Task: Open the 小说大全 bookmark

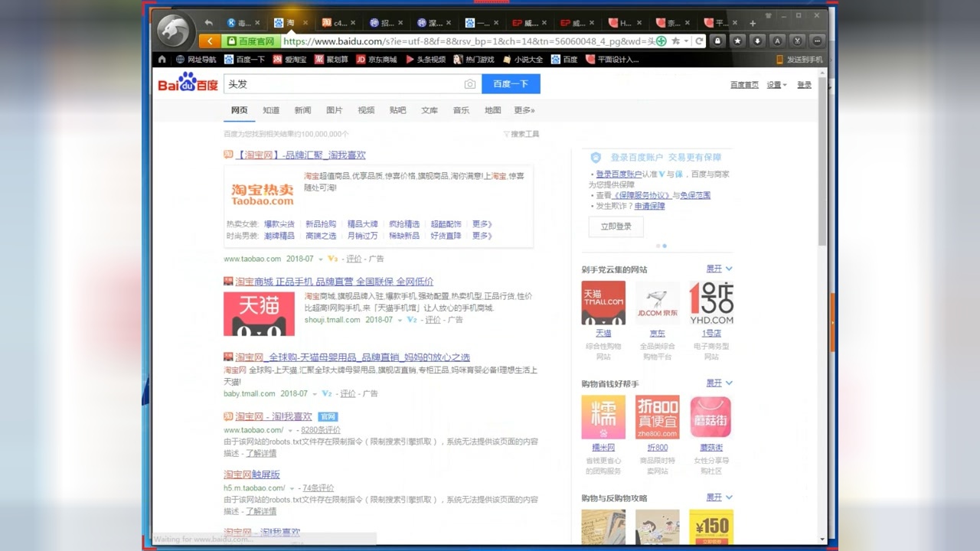Action: tap(523, 59)
